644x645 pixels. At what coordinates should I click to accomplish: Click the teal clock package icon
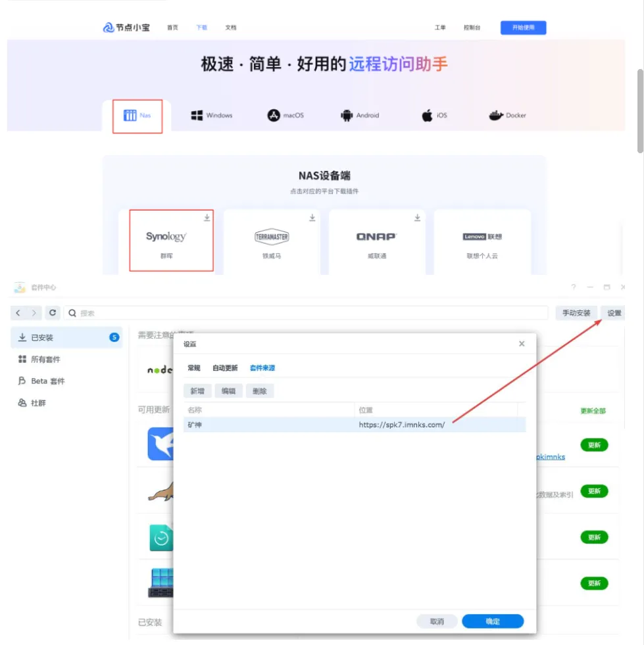tap(161, 538)
